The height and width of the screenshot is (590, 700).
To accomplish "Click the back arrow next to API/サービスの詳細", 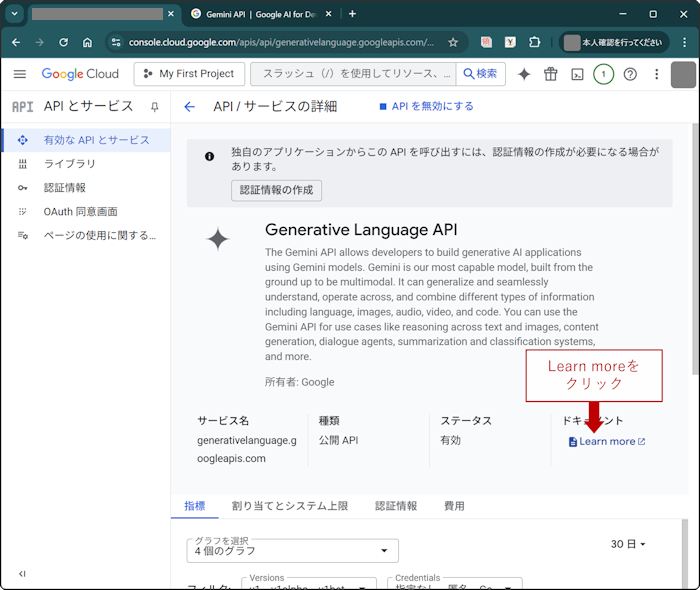I will point(190,107).
